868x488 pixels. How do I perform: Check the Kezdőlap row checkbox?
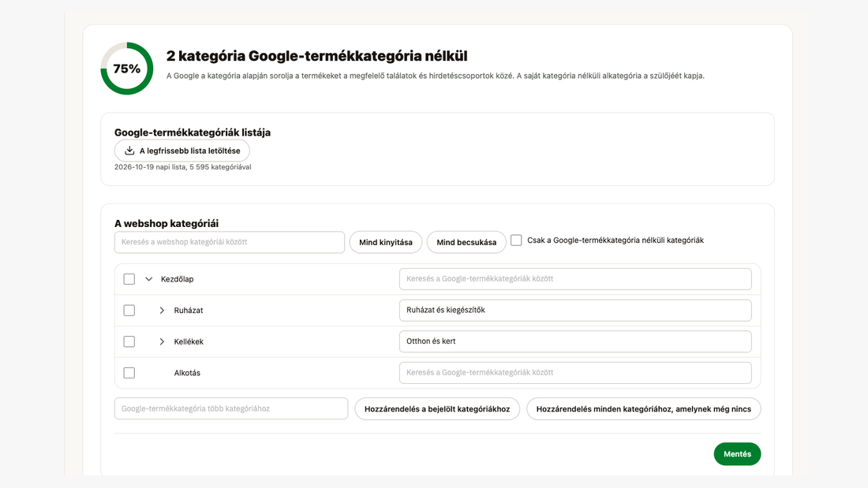point(129,279)
